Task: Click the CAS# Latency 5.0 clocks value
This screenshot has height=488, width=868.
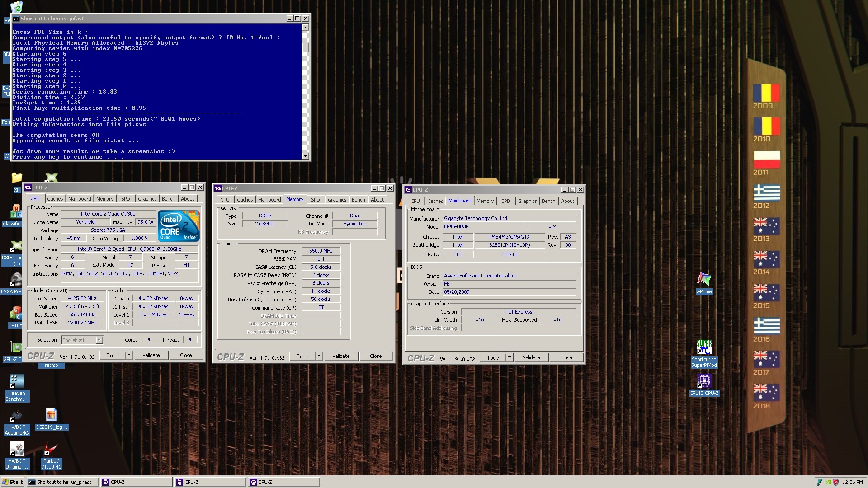Action: tap(321, 267)
